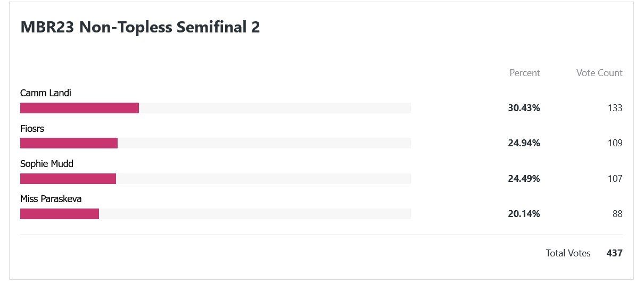Click Camm Landi's pink result bar
644x283 pixels.
pyautogui.click(x=79, y=108)
